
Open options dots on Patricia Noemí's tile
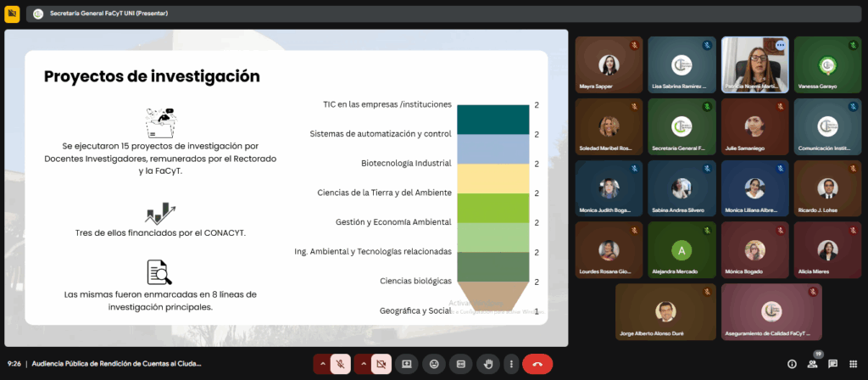click(x=780, y=45)
